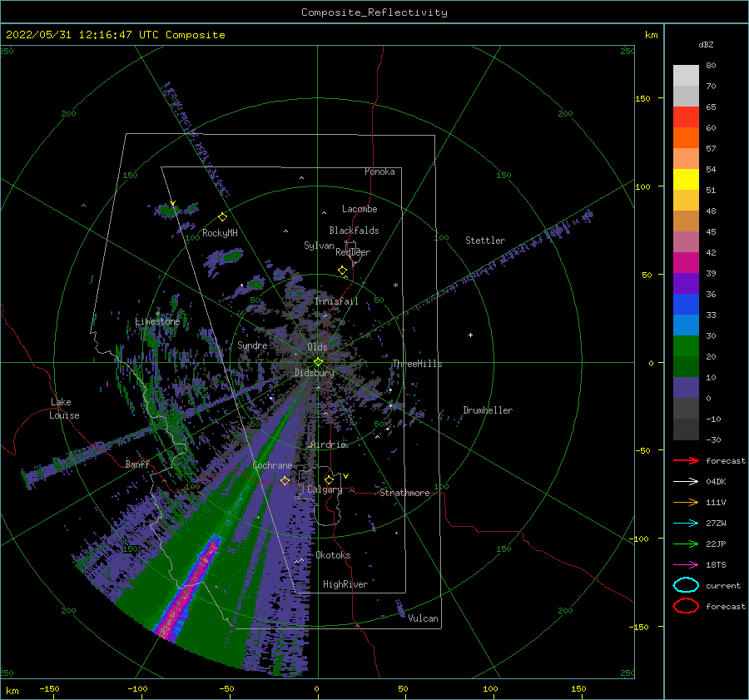The image size is (749, 700).
Task: Click the yellow diamond marker below Cochrane
Action: pos(285,480)
